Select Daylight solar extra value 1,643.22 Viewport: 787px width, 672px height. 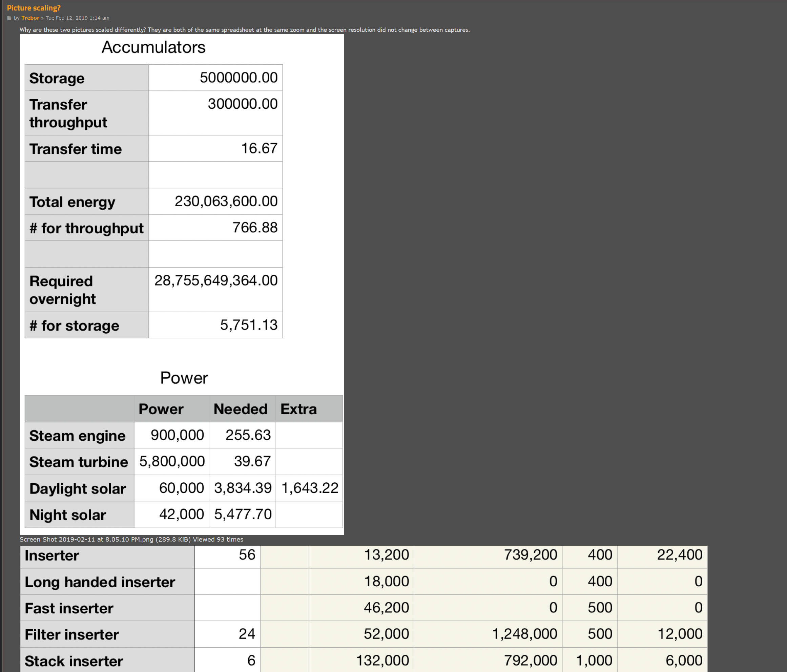[x=310, y=488]
